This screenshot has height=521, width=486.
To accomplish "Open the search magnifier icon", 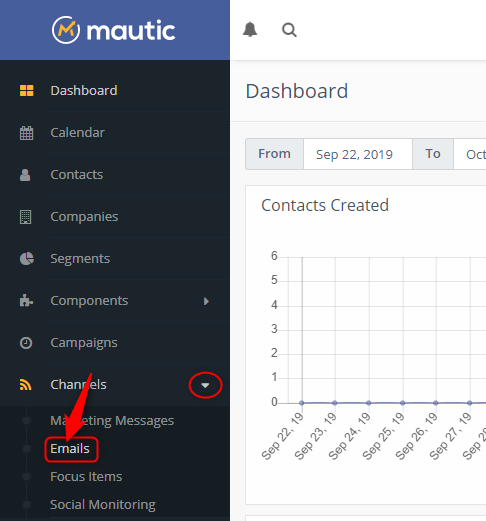I will pyautogui.click(x=289, y=30).
